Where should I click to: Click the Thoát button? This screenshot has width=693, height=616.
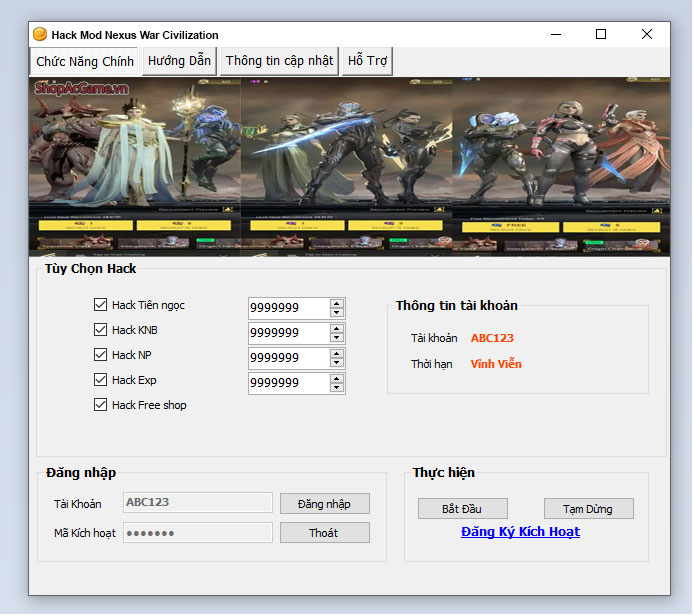[x=324, y=533]
